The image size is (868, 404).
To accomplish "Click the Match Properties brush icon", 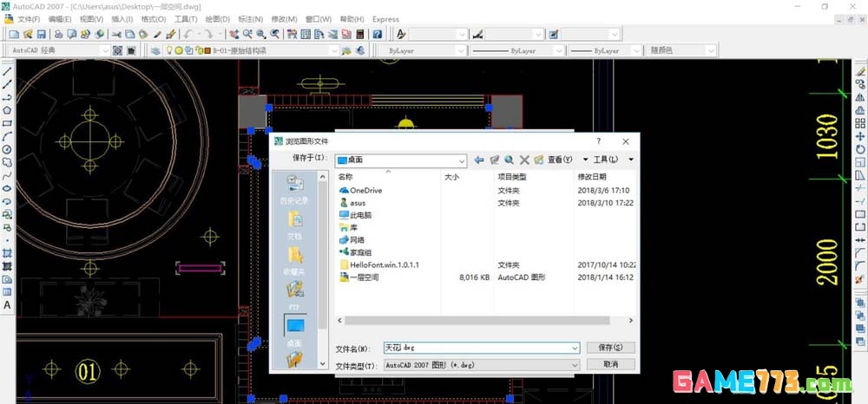I will point(171,35).
